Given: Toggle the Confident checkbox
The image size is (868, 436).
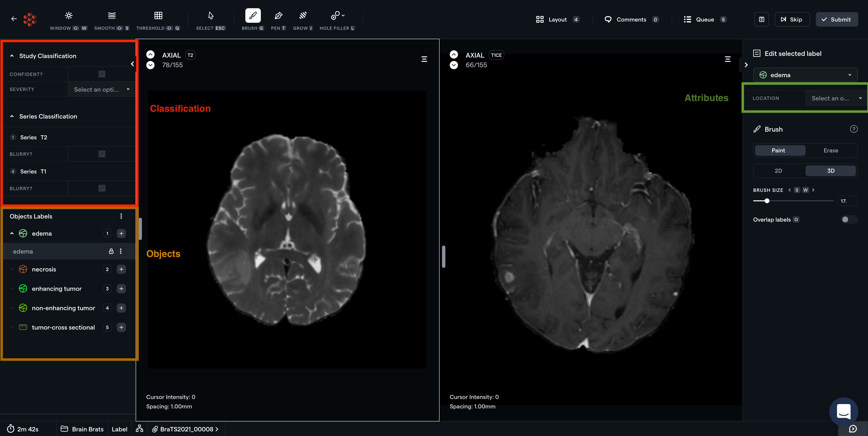Looking at the screenshot, I should coord(102,74).
